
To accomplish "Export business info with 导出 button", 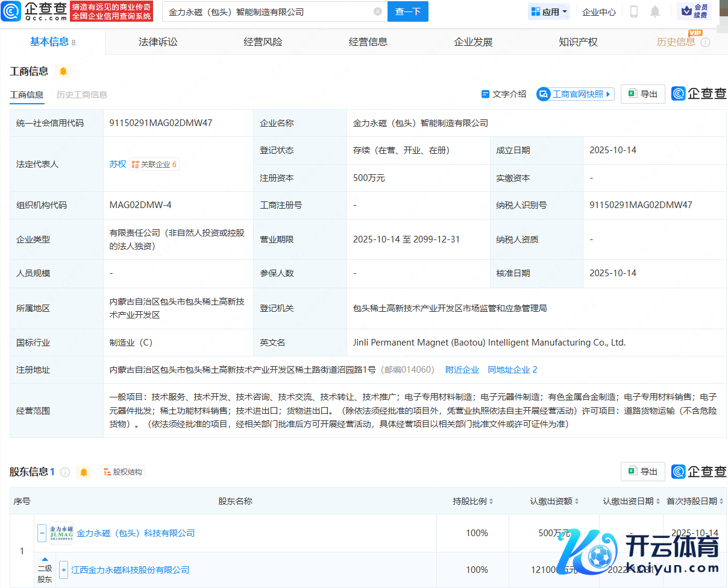I will click(643, 94).
